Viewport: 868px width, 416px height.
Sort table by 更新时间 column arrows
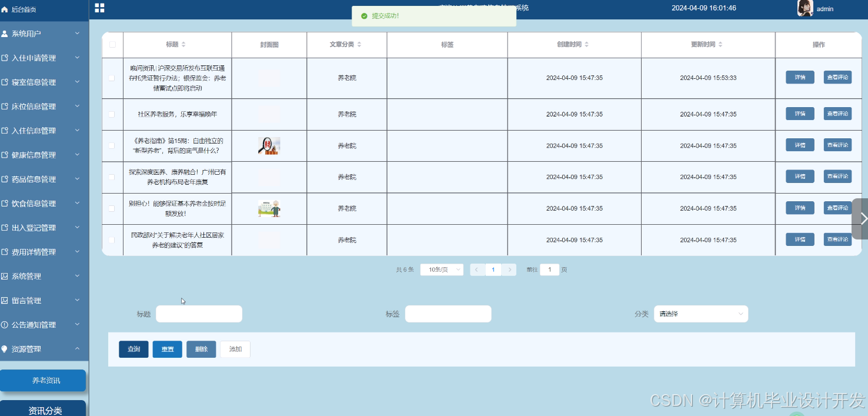coord(720,45)
